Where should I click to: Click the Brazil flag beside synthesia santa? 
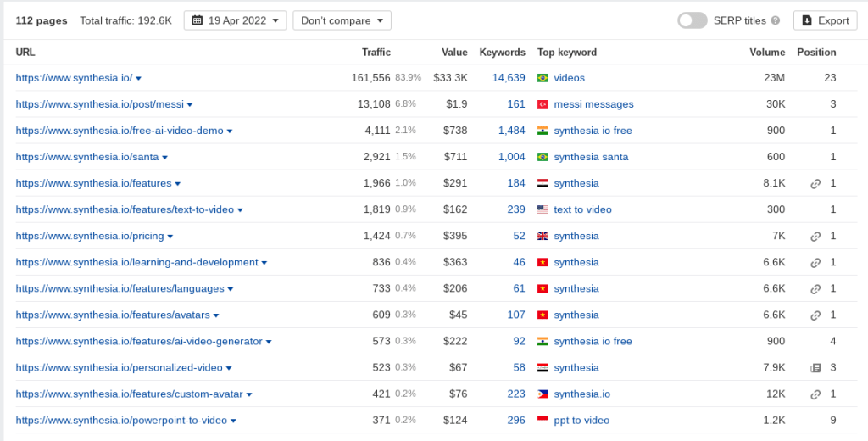point(542,157)
